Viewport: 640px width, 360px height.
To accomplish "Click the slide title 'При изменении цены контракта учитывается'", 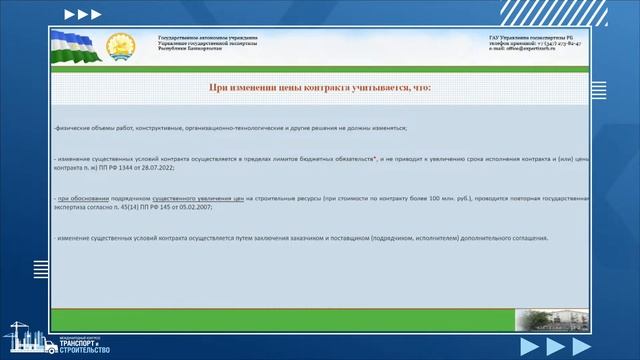I will tap(320, 88).
